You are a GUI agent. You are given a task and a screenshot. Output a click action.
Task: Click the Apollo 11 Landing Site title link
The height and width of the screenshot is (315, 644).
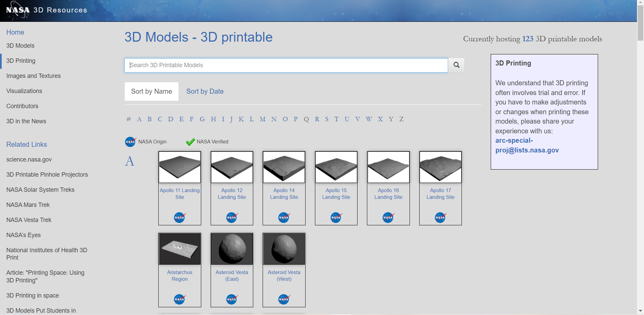tap(180, 194)
